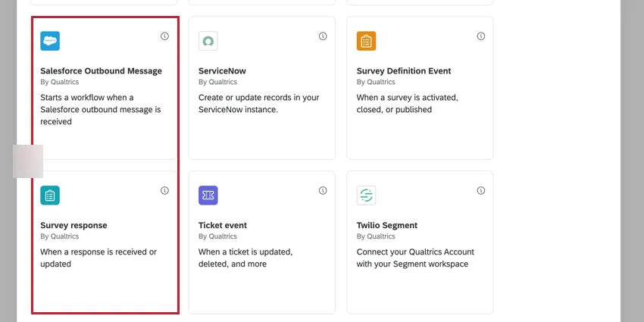Click the teal Survey response clipboard icon

50,195
